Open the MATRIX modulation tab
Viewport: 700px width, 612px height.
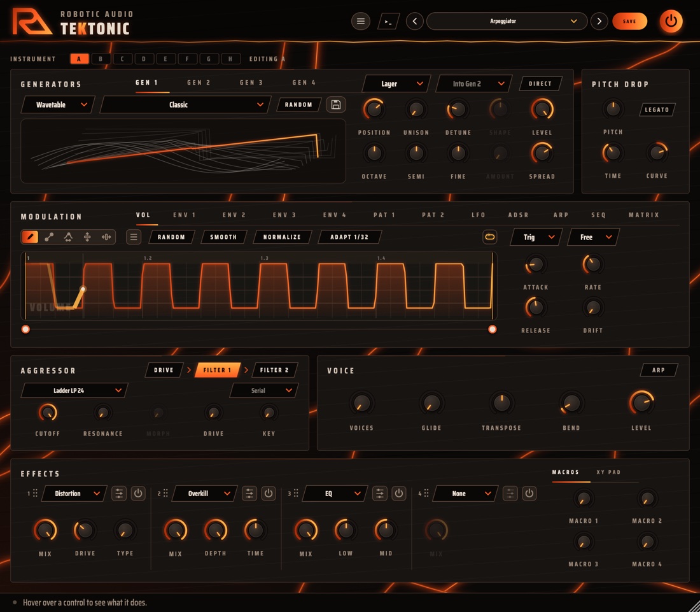[644, 215]
